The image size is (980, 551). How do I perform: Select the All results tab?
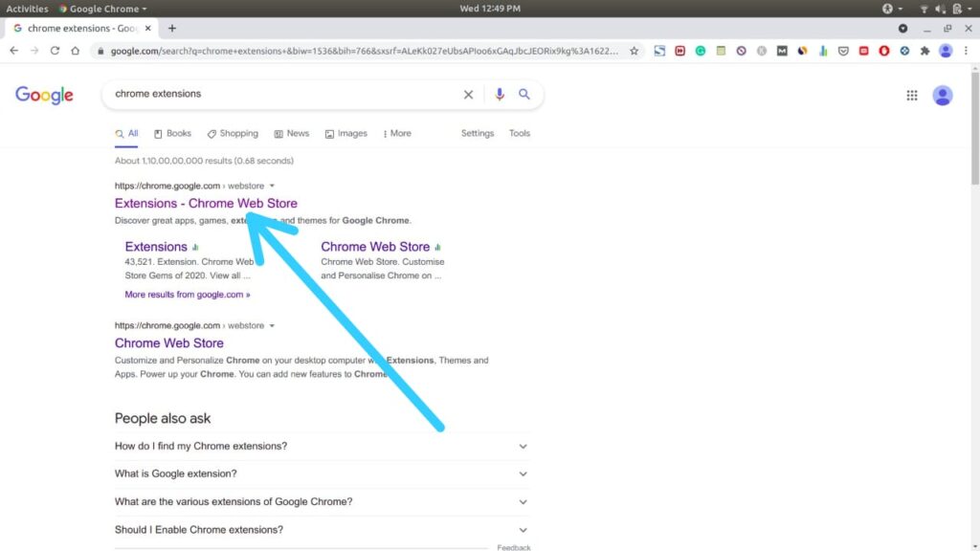pos(126,134)
